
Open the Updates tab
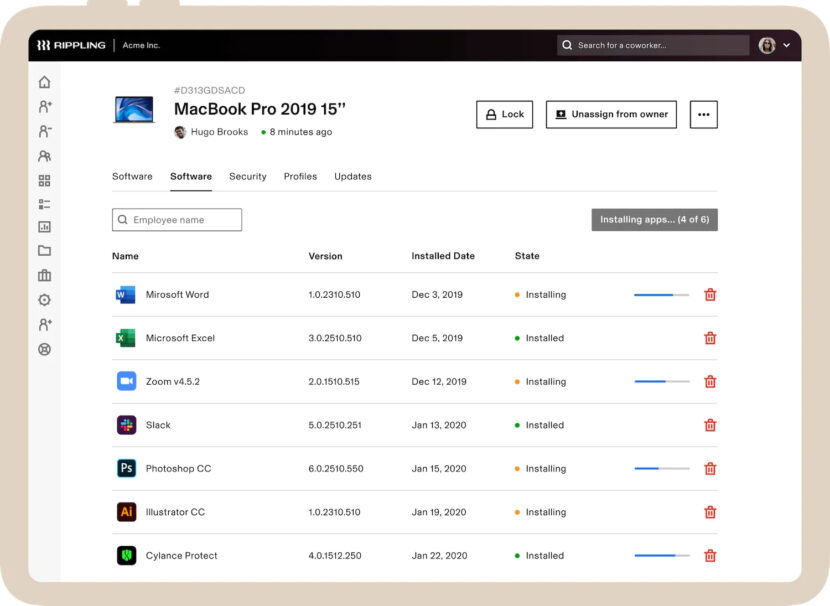pos(352,176)
